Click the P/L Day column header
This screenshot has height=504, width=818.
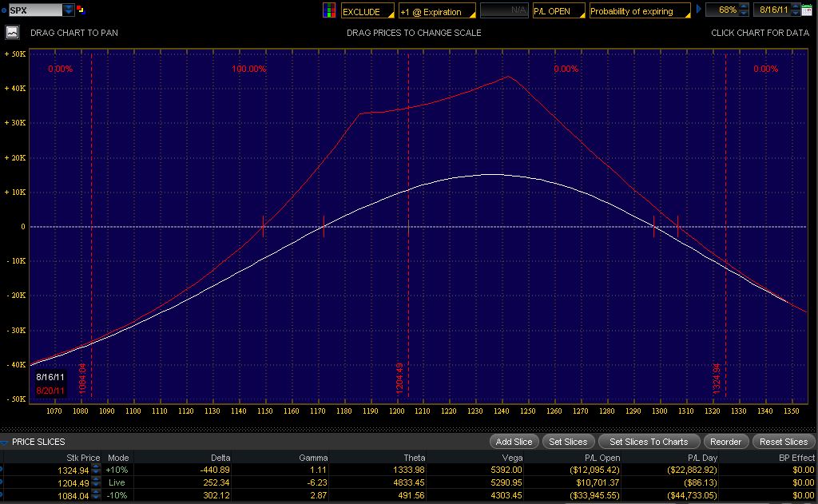click(x=702, y=458)
